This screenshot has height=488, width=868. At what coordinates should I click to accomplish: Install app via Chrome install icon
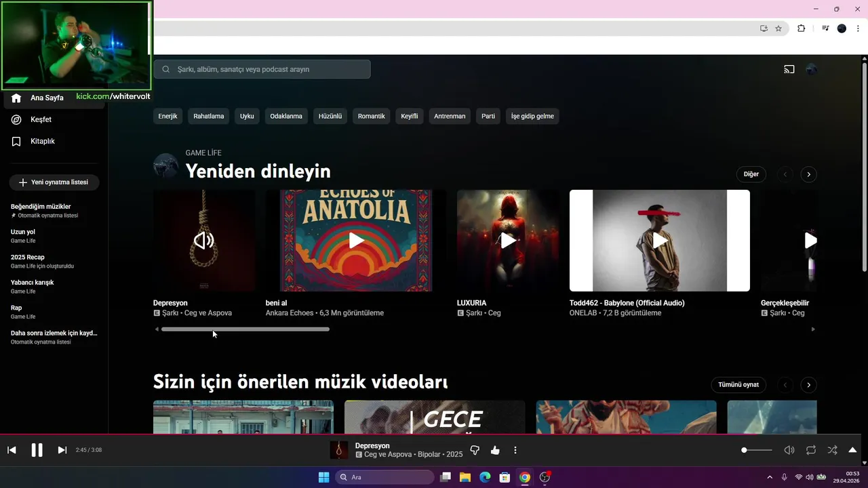(x=764, y=28)
